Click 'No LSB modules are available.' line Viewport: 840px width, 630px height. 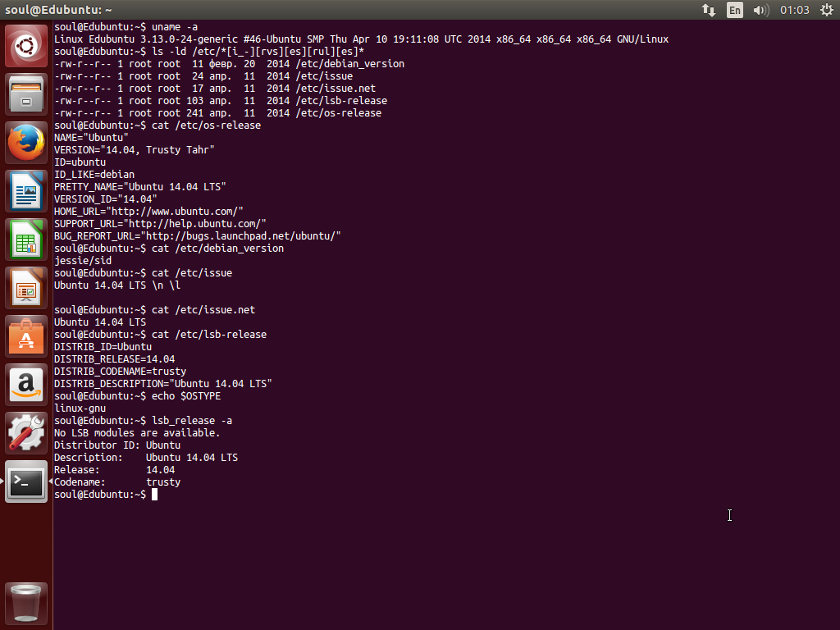[x=137, y=433]
